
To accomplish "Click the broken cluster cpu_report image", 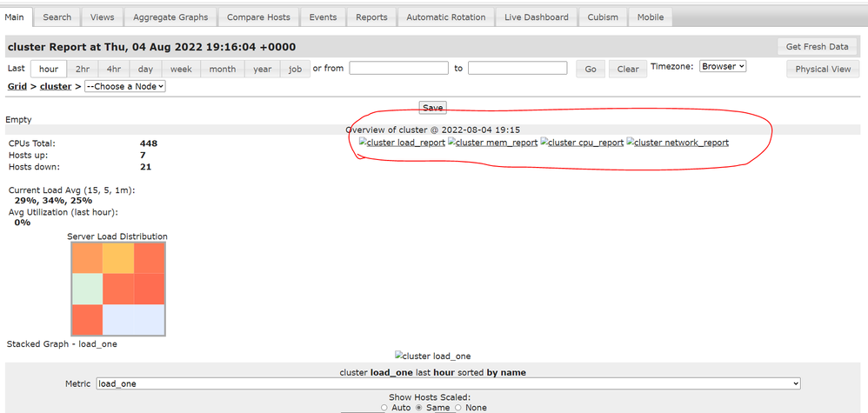I will tap(582, 143).
